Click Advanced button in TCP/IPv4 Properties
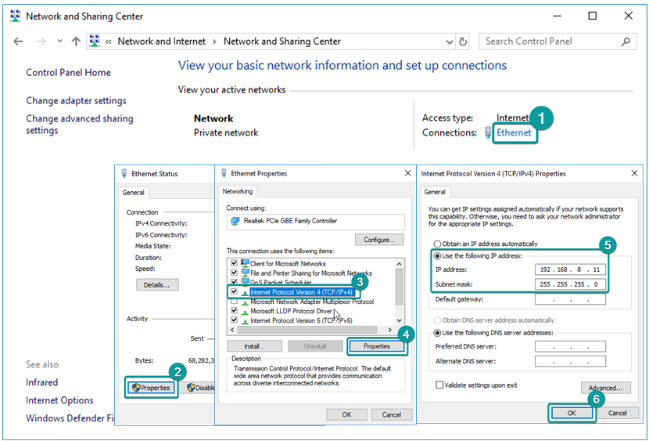The image size is (650, 441). pyautogui.click(x=606, y=388)
